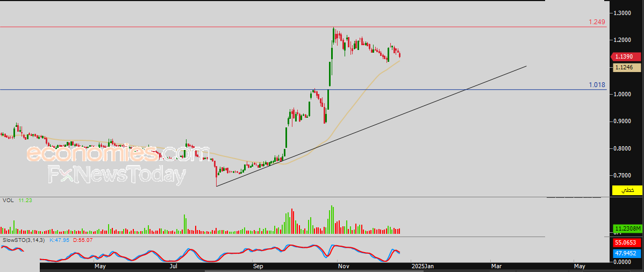
Task: Select the 1.249 resistance level label
Action: [x=597, y=22]
